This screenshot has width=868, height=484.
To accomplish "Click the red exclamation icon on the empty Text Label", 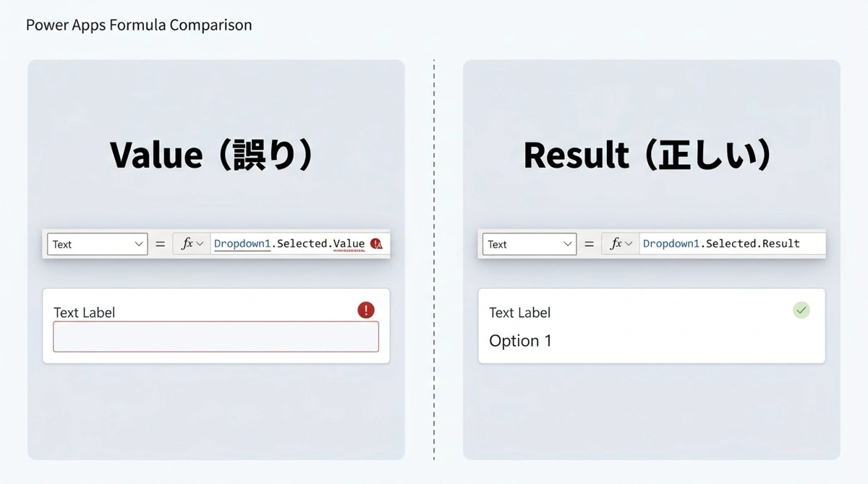I will click(x=366, y=310).
